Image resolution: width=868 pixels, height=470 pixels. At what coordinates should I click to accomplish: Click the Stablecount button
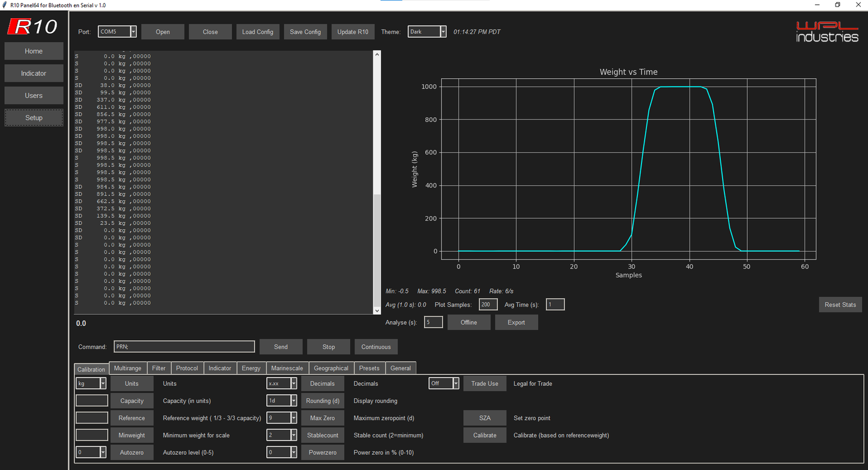click(x=323, y=435)
